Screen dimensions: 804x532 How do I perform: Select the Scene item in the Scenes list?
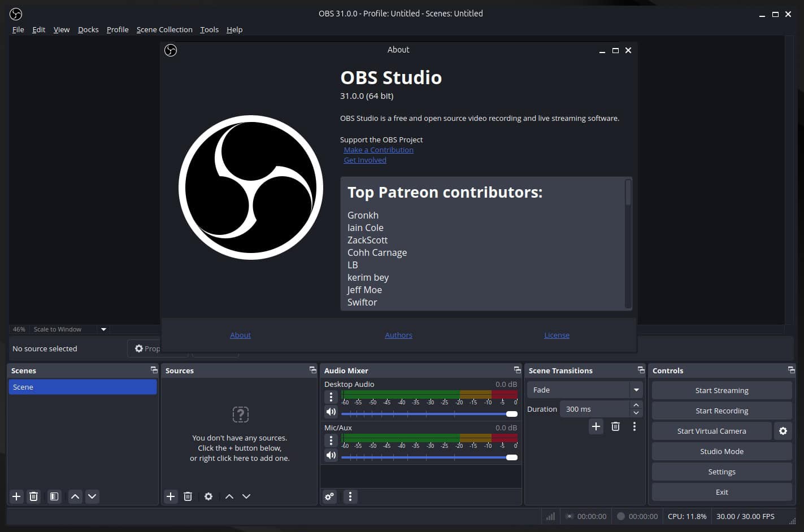82,387
